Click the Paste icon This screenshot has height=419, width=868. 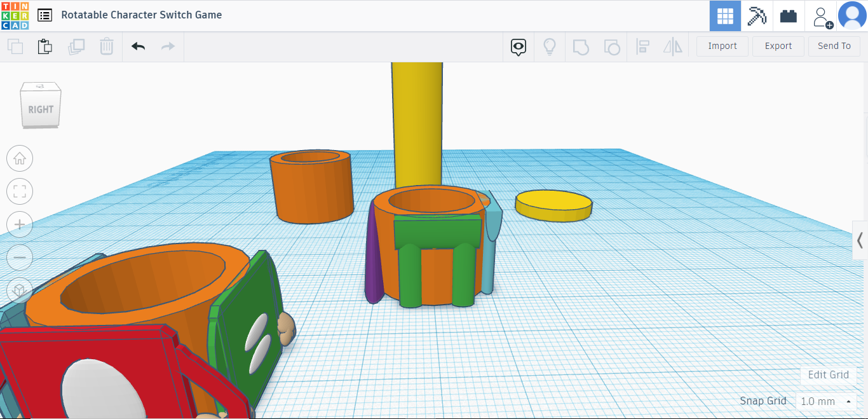tap(45, 46)
